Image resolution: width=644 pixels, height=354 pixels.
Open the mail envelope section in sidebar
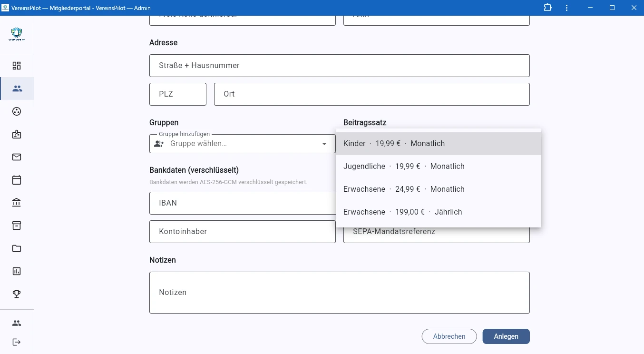[17, 157]
